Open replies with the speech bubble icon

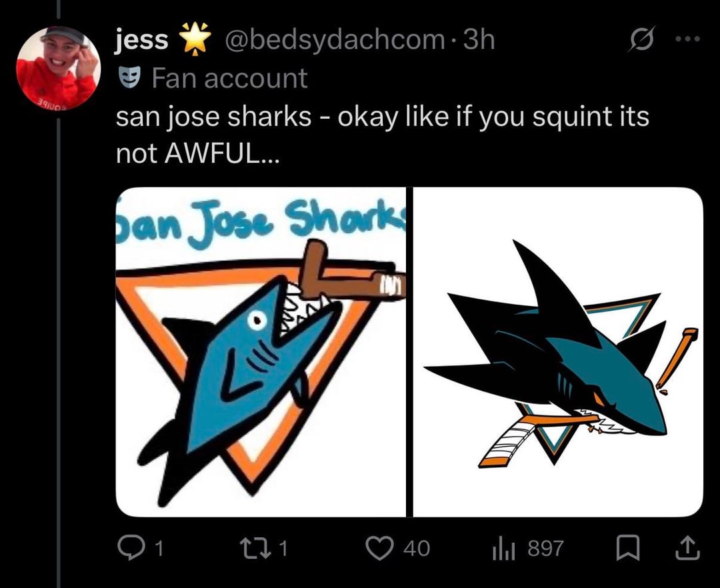[127, 549]
